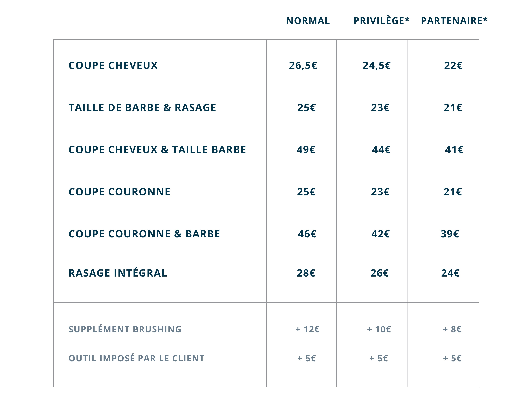Image resolution: width=532 pixels, height=415 pixels.
Task: Click the COUPE CHEVEUX & TAILLE BARBE label
Action: coord(157,150)
